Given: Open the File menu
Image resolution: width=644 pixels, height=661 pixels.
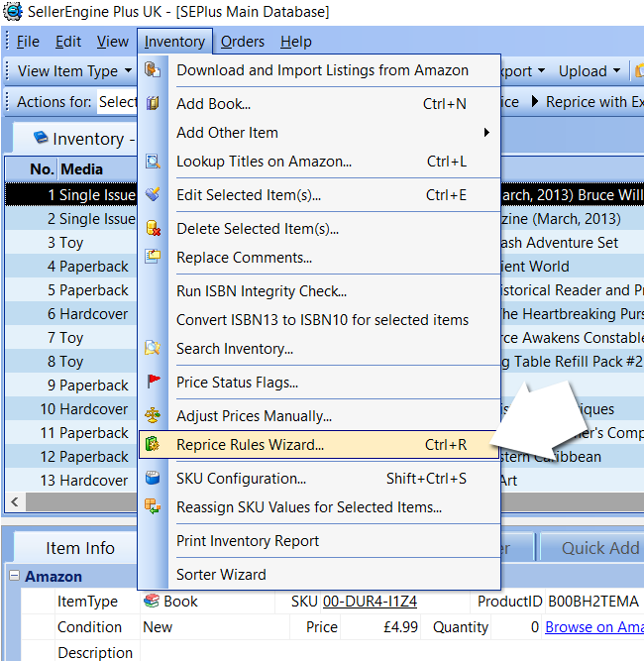Looking at the screenshot, I should [x=28, y=42].
